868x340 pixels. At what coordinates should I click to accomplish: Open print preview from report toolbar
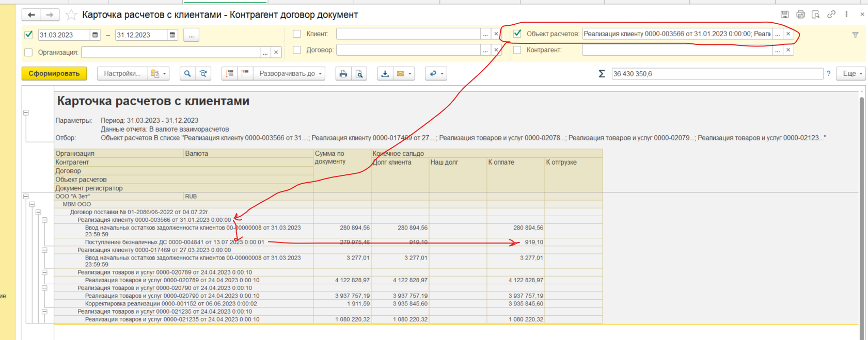tap(359, 74)
